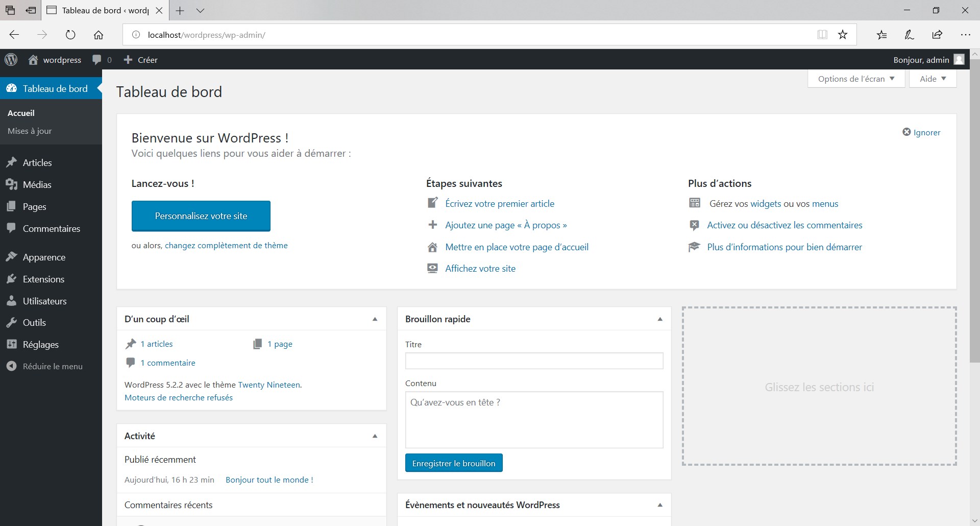Image resolution: width=980 pixels, height=526 pixels.
Task: Expand Options de l'écran dropdown
Action: 856,79
